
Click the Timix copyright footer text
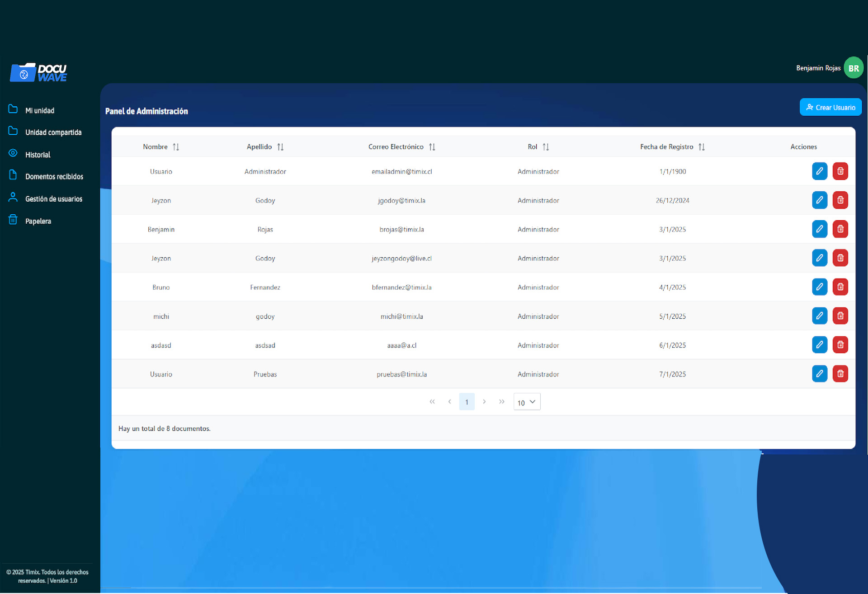(x=47, y=576)
